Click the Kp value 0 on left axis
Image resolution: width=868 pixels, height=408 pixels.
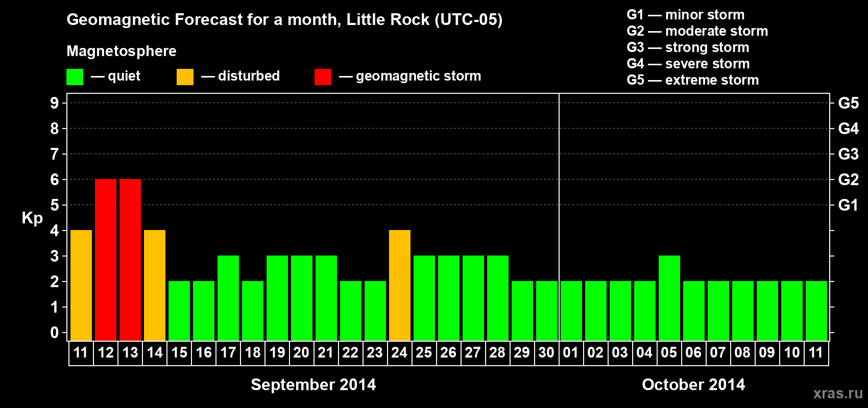coord(55,333)
